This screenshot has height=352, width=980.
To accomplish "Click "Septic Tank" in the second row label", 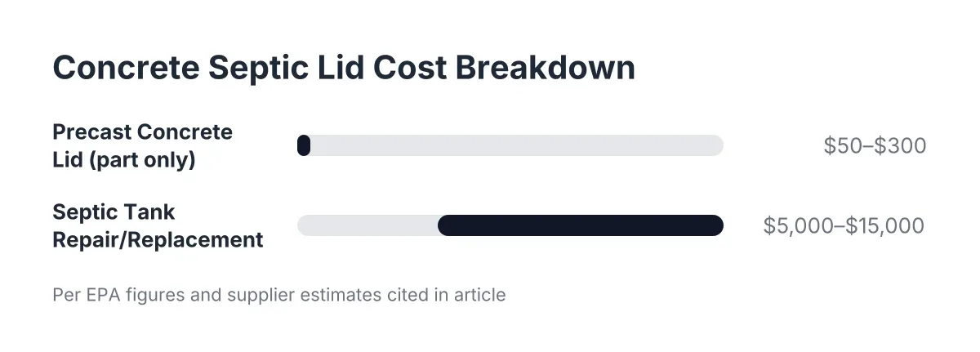I will 114,212.
